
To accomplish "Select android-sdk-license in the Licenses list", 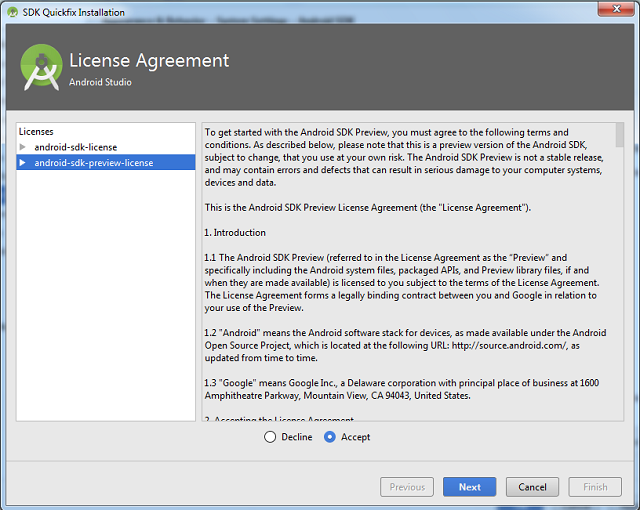I will click(x=76, y=147).
